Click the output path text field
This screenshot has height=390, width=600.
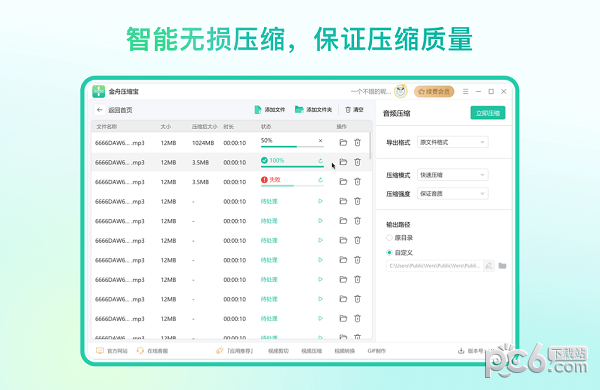pos(435,266)
